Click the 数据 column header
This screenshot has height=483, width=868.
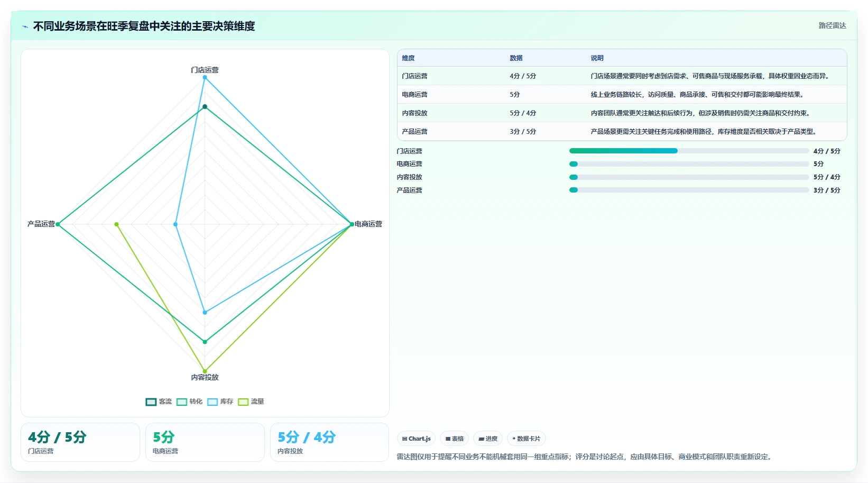point(516,58)
